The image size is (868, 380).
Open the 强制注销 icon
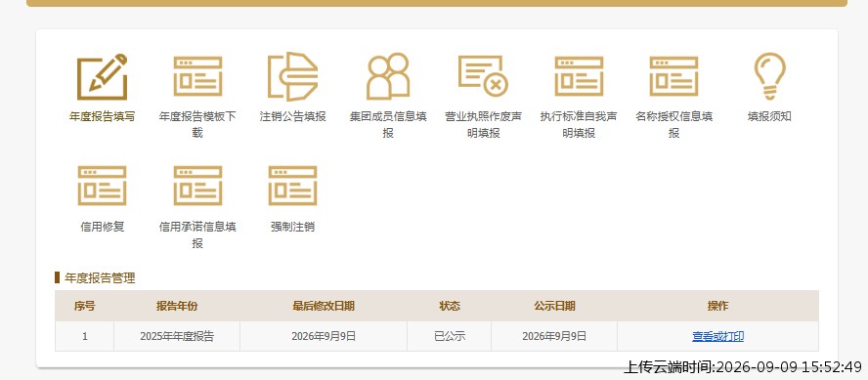(293, 186)
